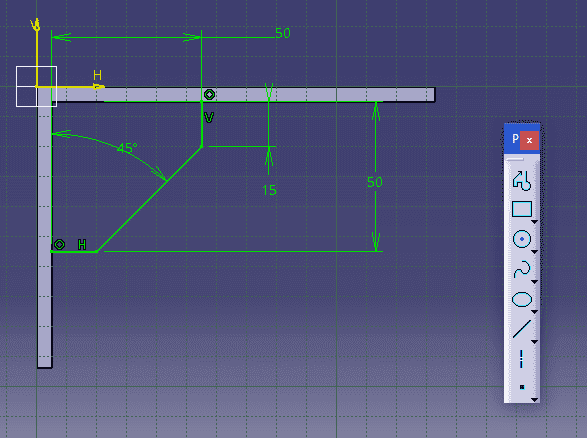The image size is (587, 438).
Task: Click the coincidence constraint symbol under the top bar
Action: point(209,94)
